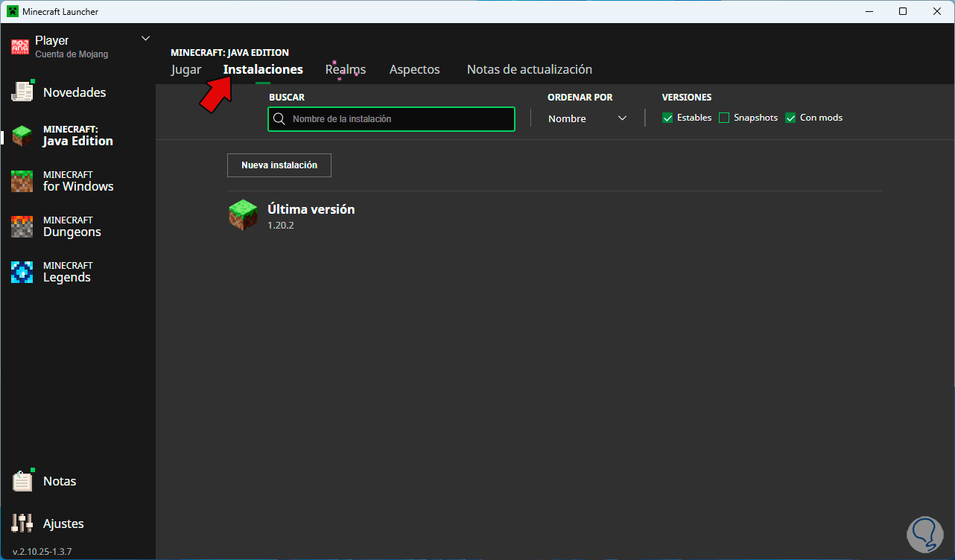Go to the Aspectos tab
The image size is (955, 560).
(x=415, y=69)
